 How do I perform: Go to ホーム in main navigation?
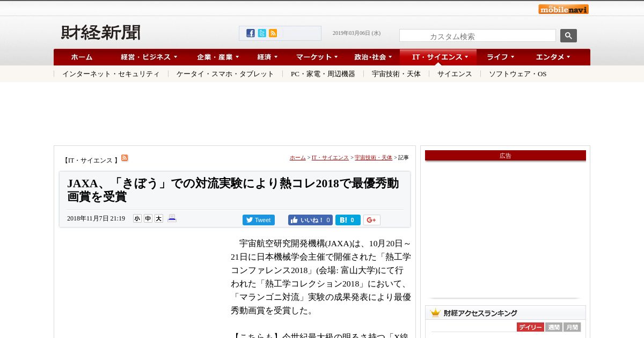click(82, 57)
